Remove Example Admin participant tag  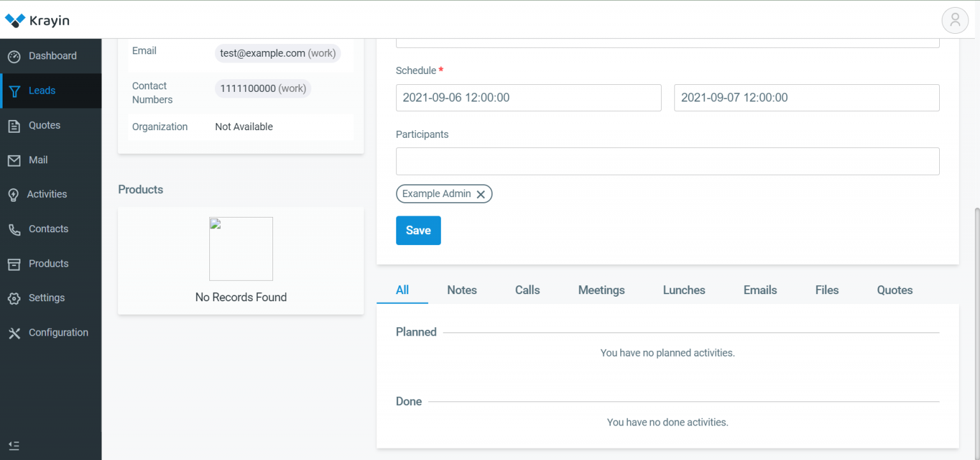coord(481,194)
